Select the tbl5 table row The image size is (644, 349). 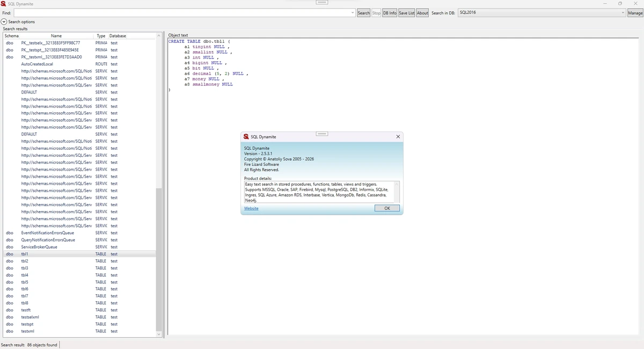point(79,282)
